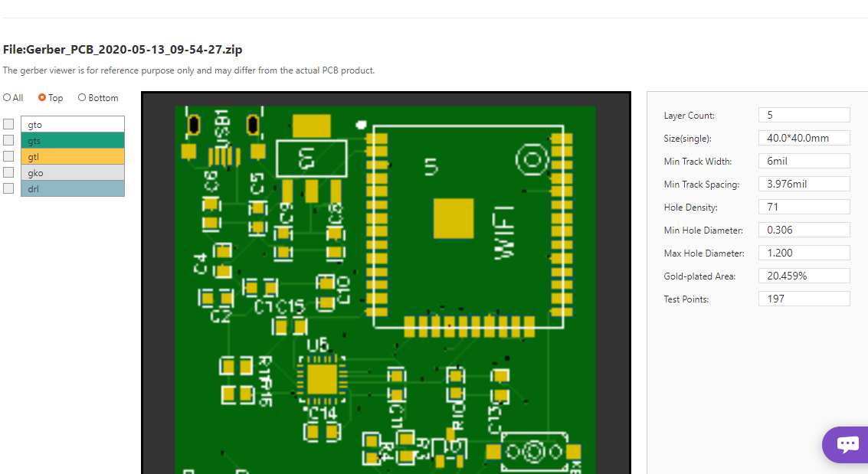Viewport: 868px width, 474px height.
Task: Select the Test Points value box
Action: pos(804,299)
